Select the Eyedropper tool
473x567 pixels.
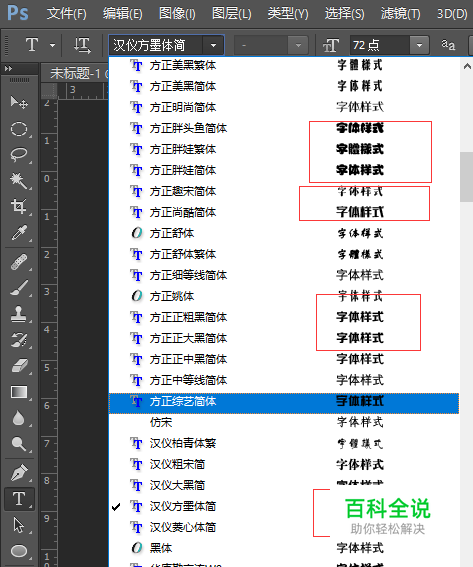pos(19,233)
